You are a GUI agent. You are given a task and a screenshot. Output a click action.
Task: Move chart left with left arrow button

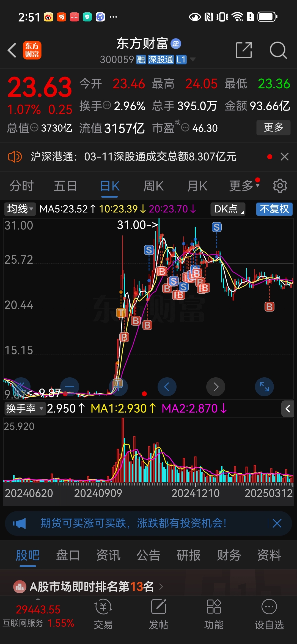point(167,387)
